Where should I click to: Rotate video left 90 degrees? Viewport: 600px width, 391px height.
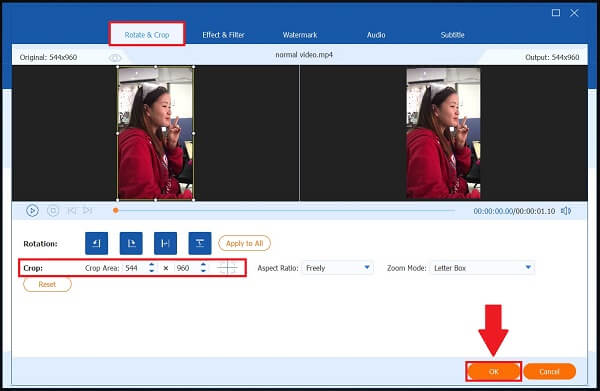(x=96, y=243)
